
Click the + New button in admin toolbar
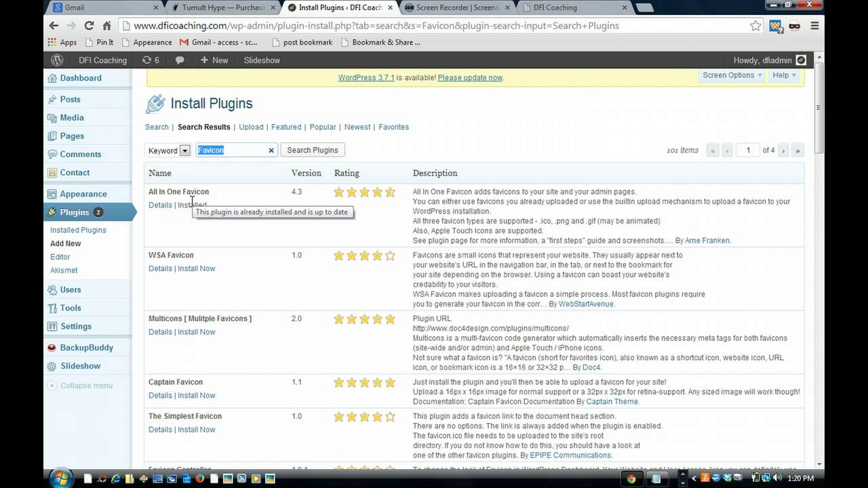(213, 60)
